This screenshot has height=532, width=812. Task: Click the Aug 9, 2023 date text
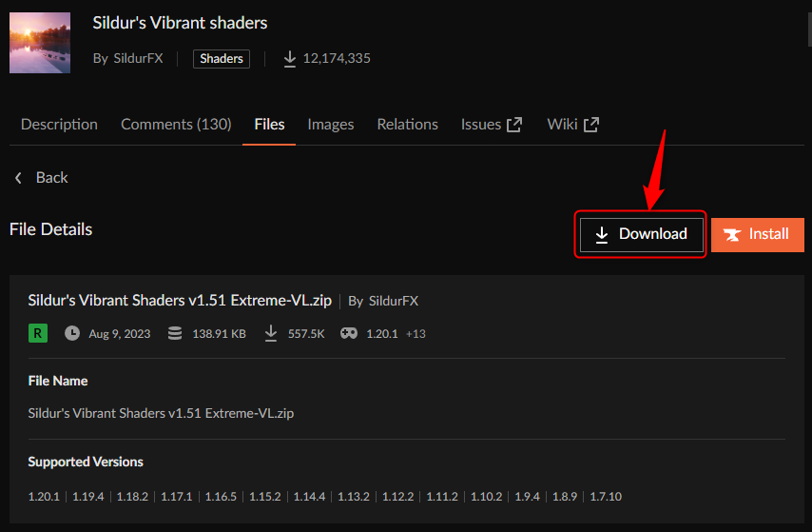tap(120, 334)
